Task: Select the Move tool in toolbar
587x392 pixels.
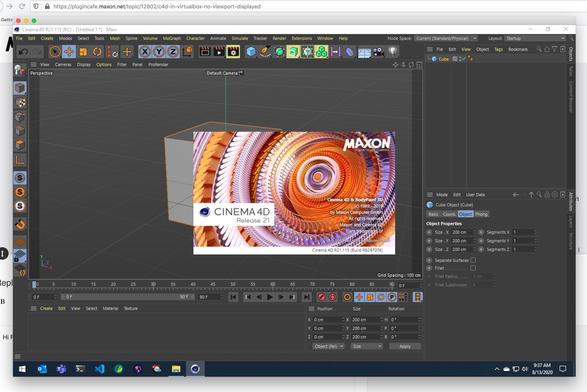Action: pos(69,52)
